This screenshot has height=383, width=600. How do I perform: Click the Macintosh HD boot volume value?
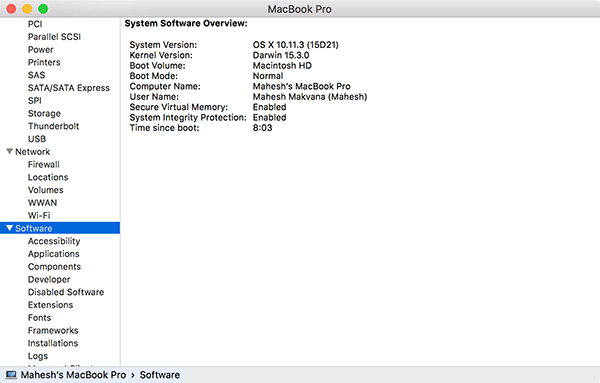[x=282, y=65]
